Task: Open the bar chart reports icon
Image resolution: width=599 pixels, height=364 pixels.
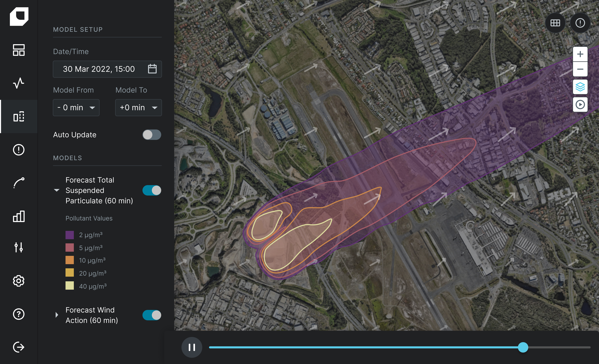Action: (19, 216)
